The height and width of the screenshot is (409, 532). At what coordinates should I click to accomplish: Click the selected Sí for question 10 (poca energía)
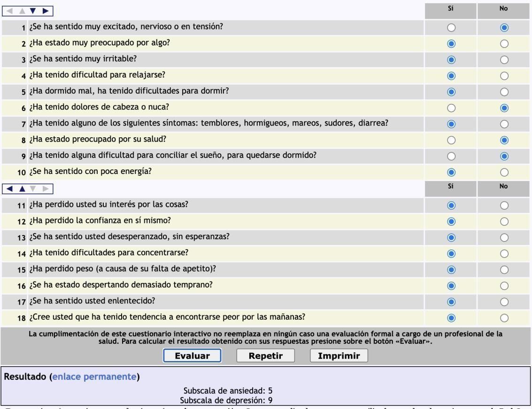point(451,172)
